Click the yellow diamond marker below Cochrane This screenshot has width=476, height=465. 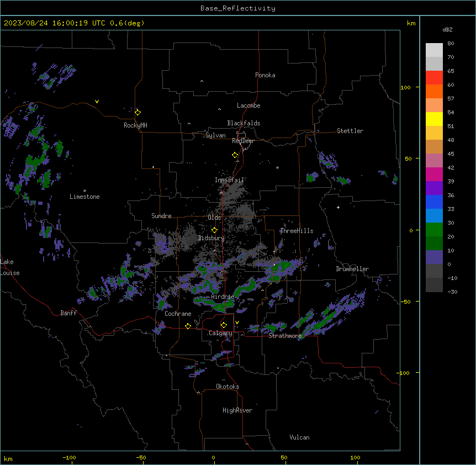[x=188, y=326]
